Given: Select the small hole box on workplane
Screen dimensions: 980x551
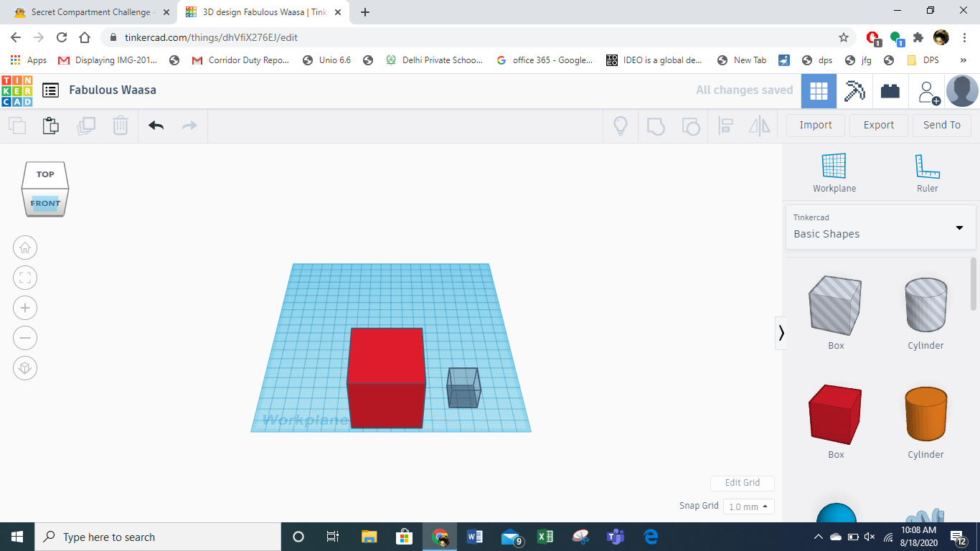Looking at the screenshot, I should pyautogui.click(x=463, y=388).
